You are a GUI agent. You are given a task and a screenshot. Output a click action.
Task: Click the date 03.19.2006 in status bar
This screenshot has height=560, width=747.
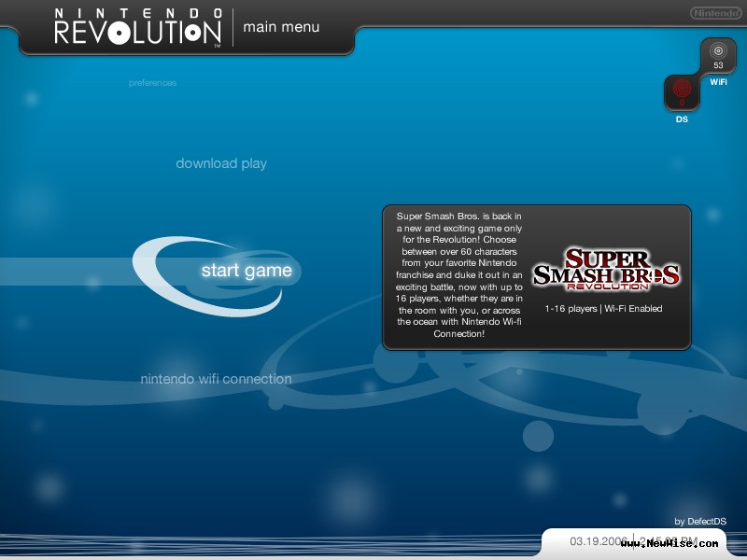point(599,541)
